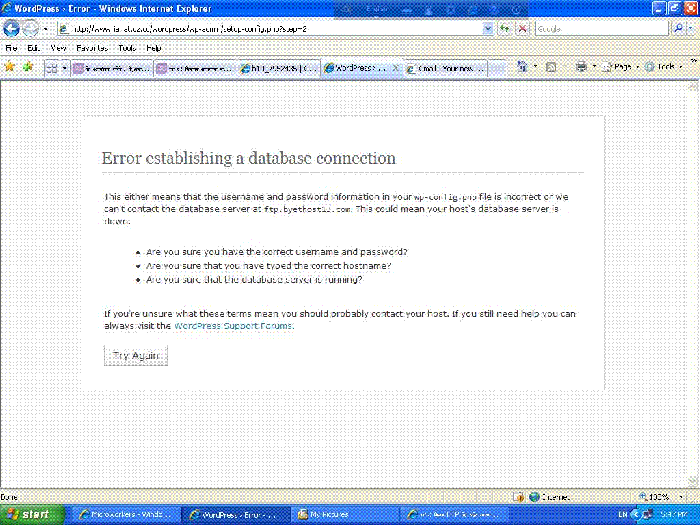Viewport: 700px width, 525px height.
Task: Click the language bar indicator in taskbar
Action: coord(623,515)
